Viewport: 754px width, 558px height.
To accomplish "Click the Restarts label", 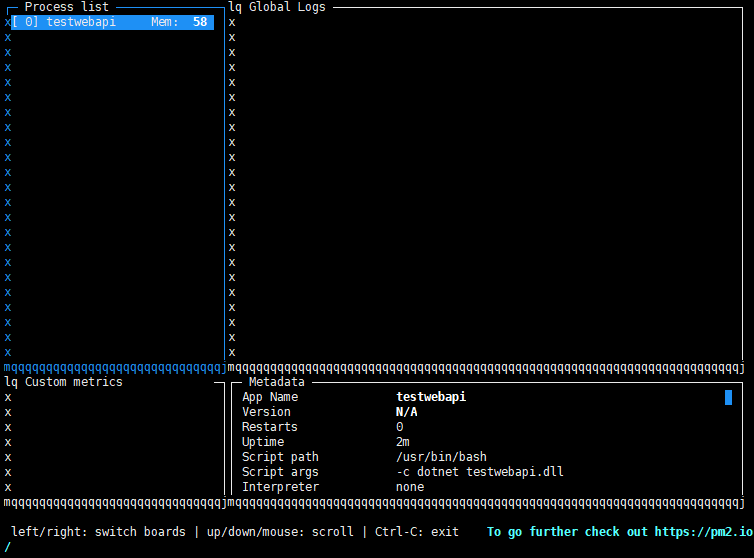I will pos(269,427).
